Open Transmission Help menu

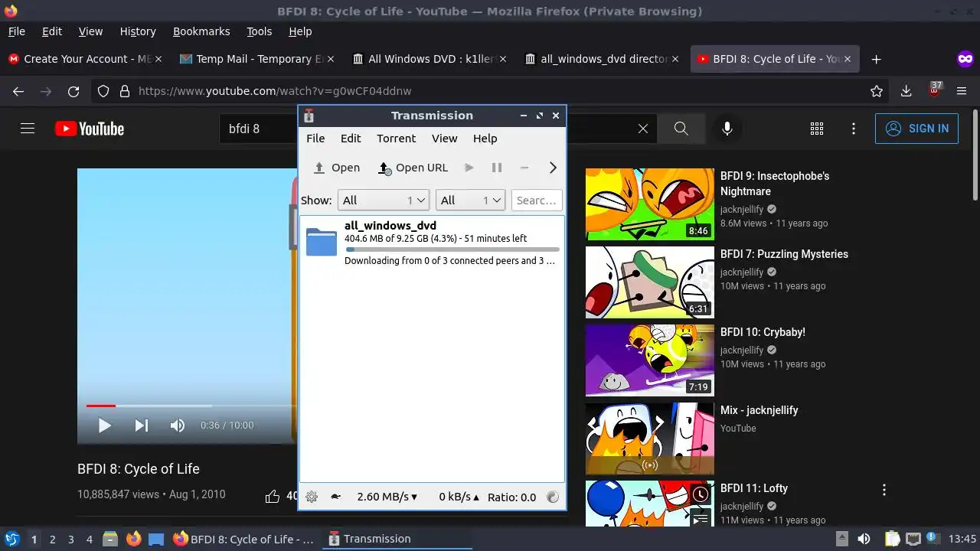click(485, 139)
